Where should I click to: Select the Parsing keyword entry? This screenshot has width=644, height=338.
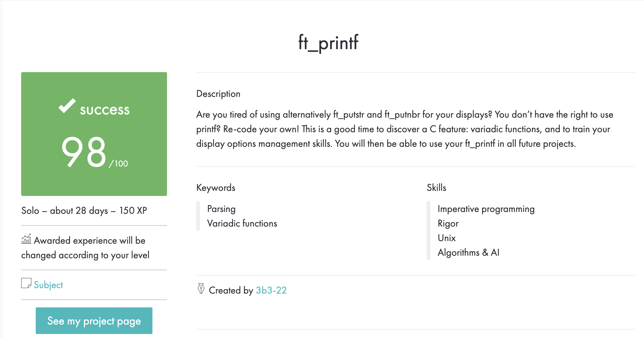click(221, 209)
